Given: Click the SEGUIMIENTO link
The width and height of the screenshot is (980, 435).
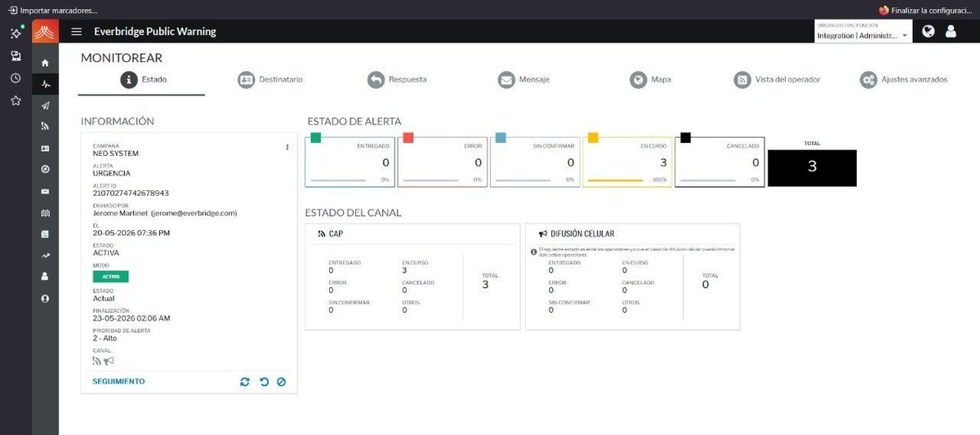Looking at the screenshot, I should tap(118, 381).
